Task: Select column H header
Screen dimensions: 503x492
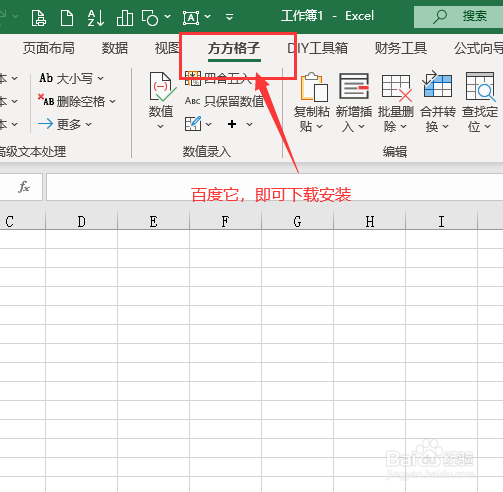Action: point(369,221)
